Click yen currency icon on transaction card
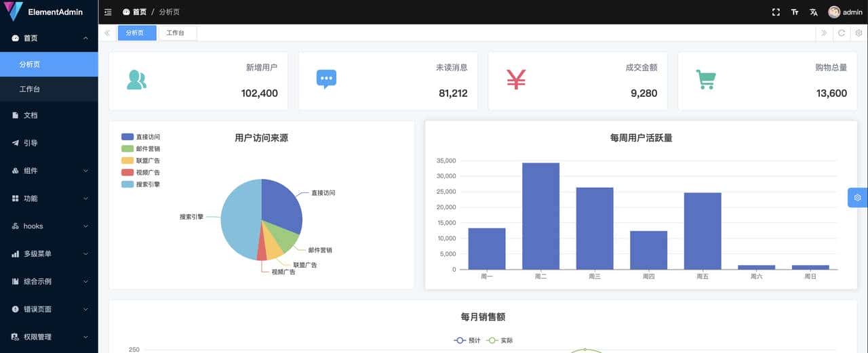The image size is (868, 353). (516, 80)
